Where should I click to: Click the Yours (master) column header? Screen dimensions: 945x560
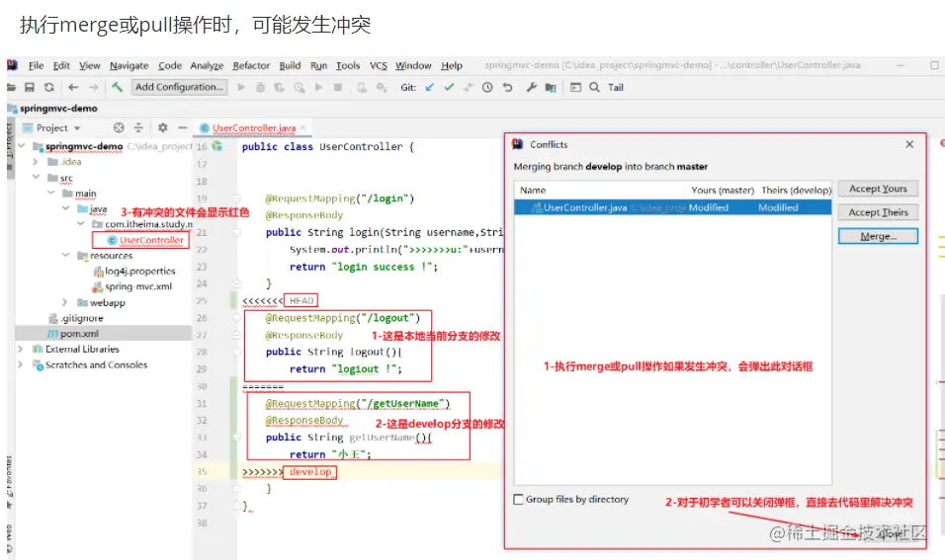pyautogui.click(x=723, y=190)
